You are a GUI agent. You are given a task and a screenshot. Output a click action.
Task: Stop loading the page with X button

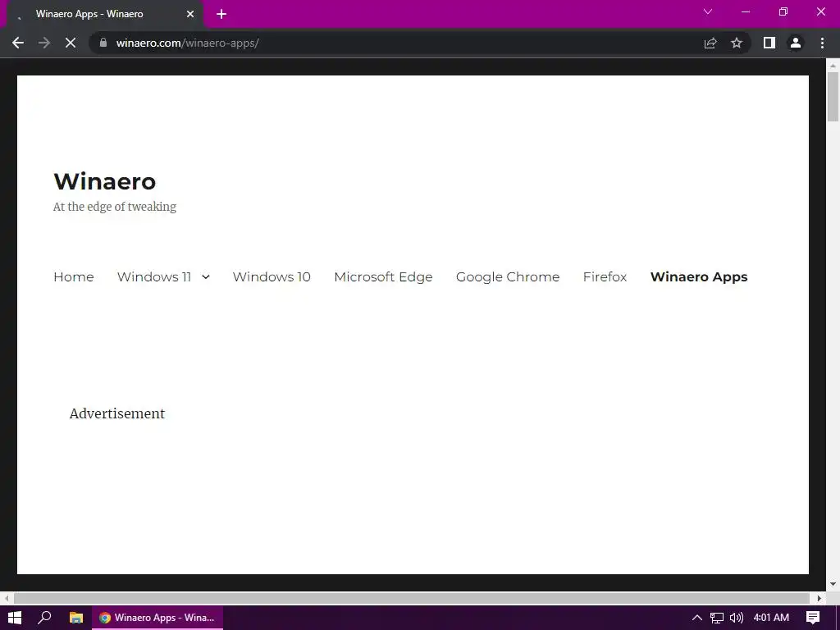pos(71,43)
